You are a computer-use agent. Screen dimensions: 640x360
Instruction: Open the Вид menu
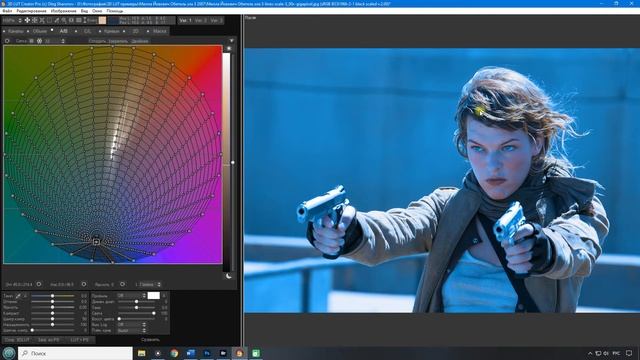(84, 11)
